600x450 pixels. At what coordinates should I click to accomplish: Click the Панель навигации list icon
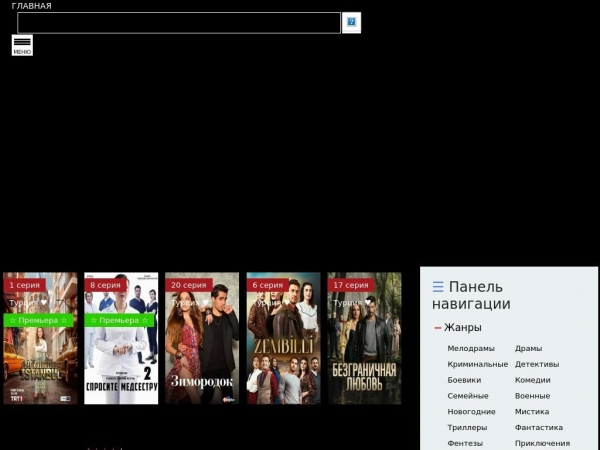438,287
